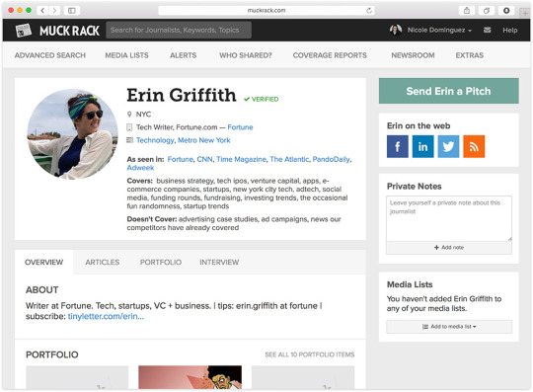This screenshot has width=533, height=392.
Task: Click into the Private Notes text area
Action: pos(449,218)
